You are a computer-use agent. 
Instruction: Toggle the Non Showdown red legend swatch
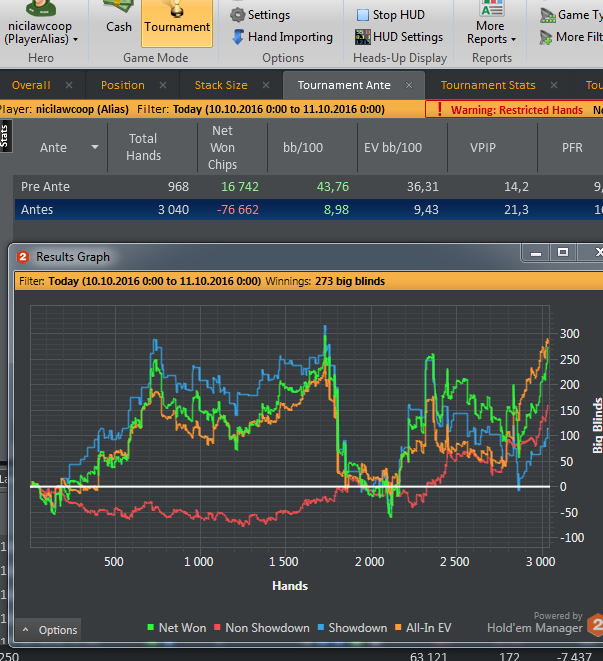[x=217, y=627]
